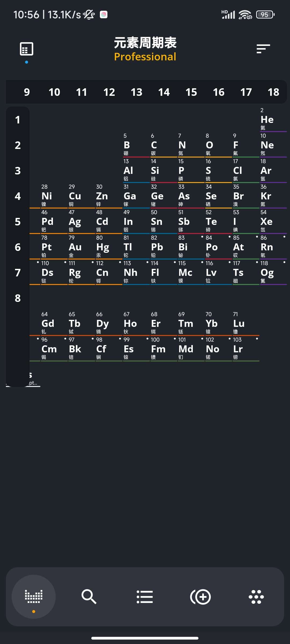Tap period 7 row header
The height and width of the screenshot is (644, 290).
pos(18,273)
